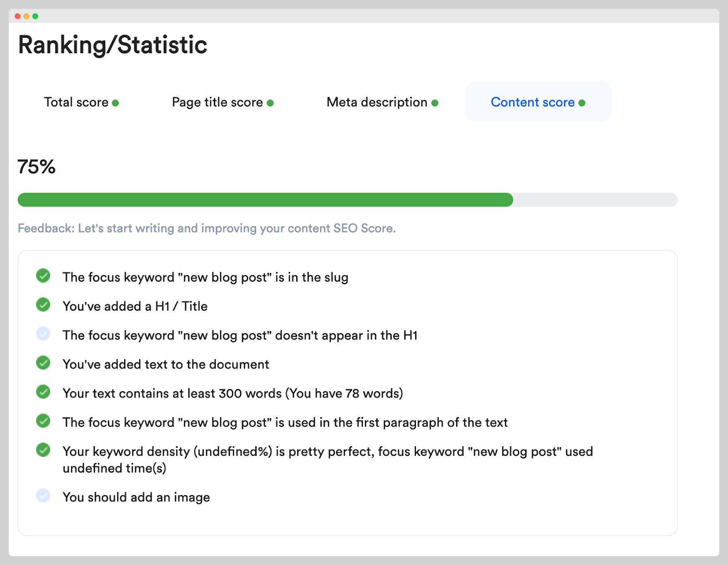Click check icon beside 300 words item
728x565 pixels.
43,392
